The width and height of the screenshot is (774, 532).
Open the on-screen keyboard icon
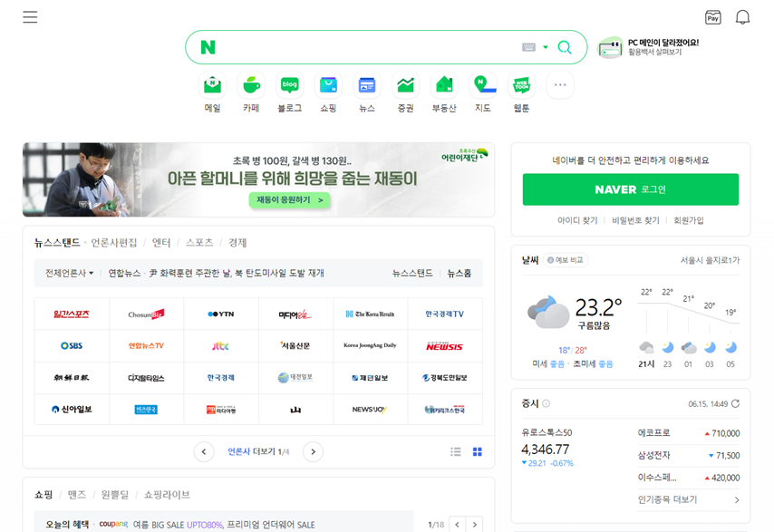click(528, 47)
